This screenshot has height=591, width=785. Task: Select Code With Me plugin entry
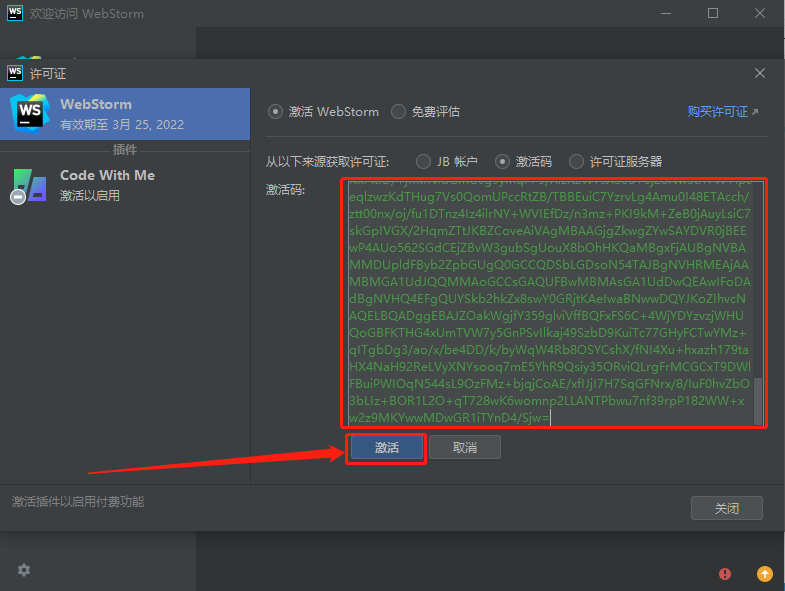coord(125,185)
